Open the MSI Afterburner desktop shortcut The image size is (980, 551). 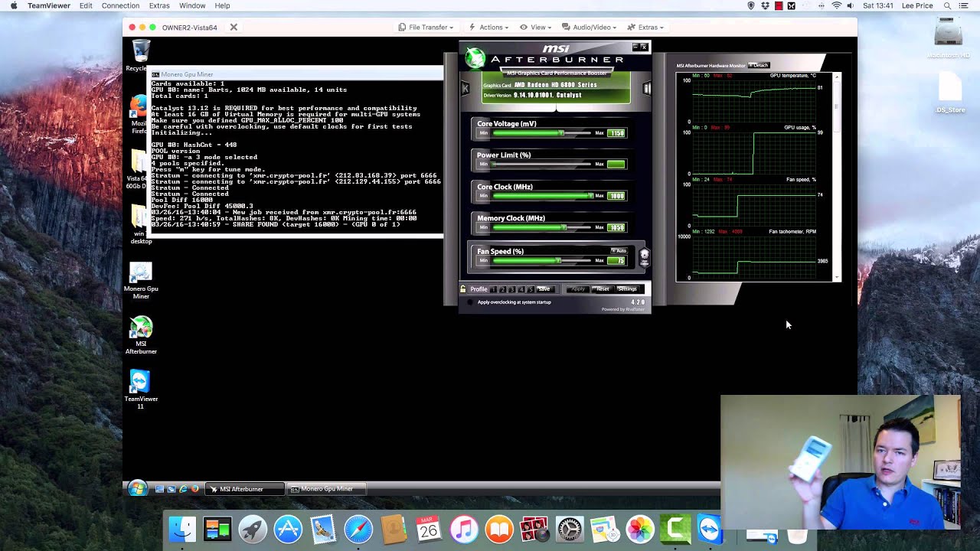coord(141,335)
